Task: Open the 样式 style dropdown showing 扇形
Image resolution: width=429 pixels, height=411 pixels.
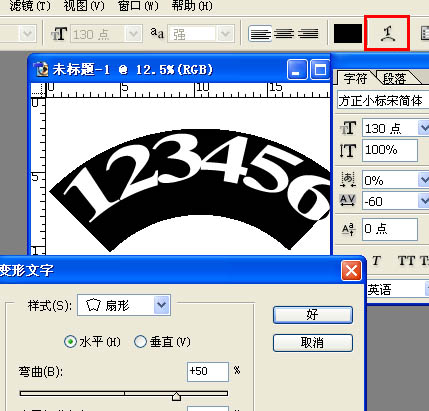Action: coord(124,305)
